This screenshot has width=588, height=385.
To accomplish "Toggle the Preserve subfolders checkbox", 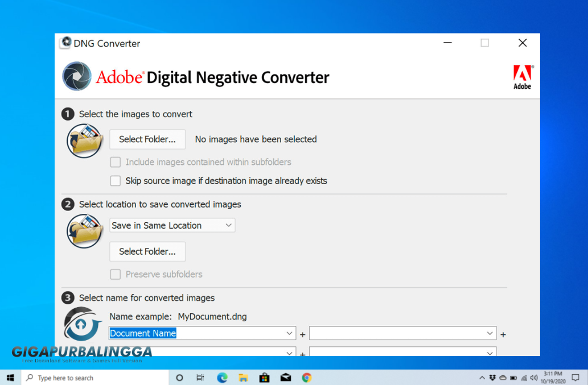I will 115,274.
